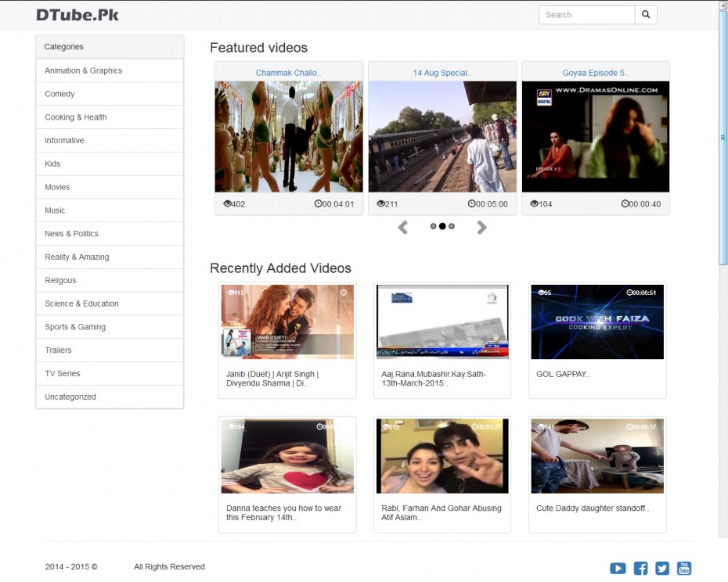Open the Goyaa Episode 5 featured video
The width and height of the screenshot is (728, 582).
(596, 135)
